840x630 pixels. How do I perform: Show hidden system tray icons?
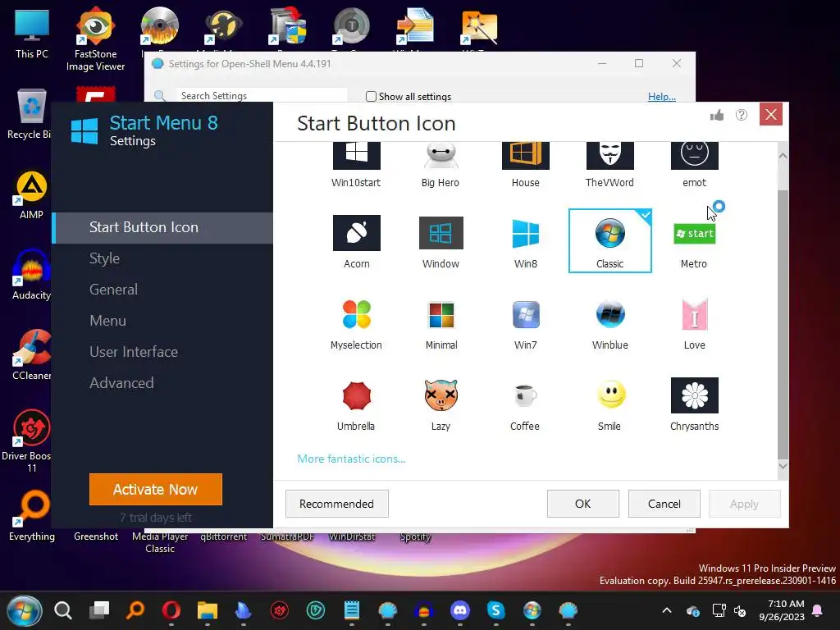(x=667, y=610)
